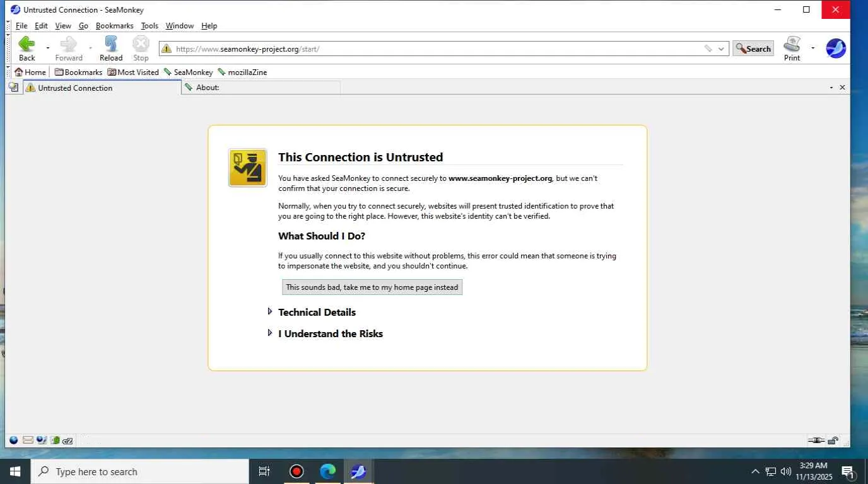
Task: Go back with the Back arrow button
Action: pos(26,48)
